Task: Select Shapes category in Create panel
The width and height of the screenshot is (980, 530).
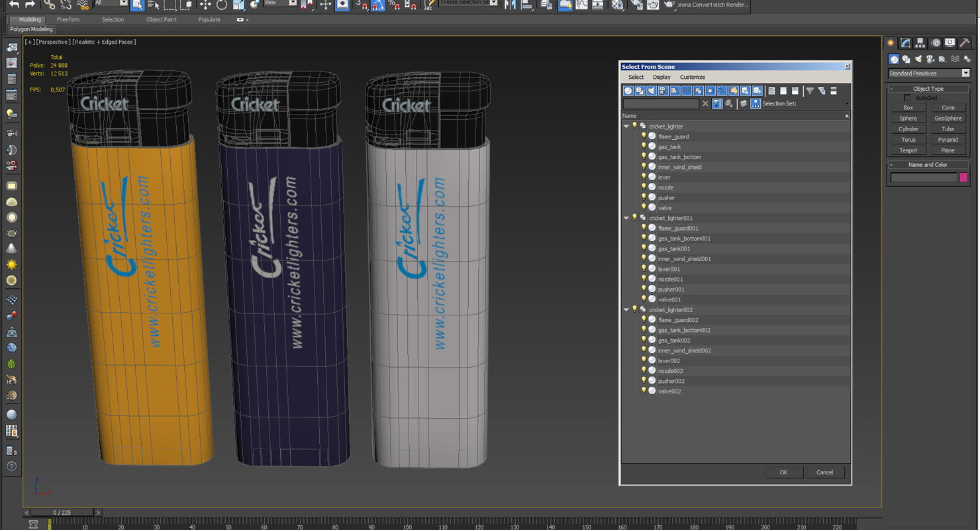Action: [906, 59]
